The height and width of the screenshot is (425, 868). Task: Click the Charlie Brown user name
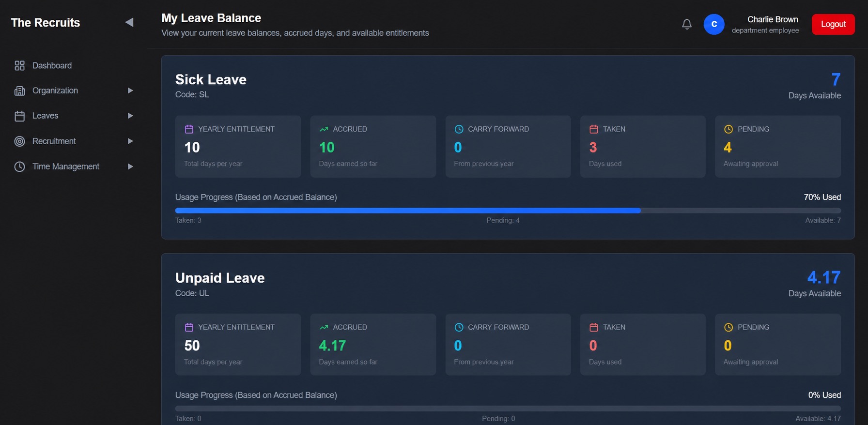pos(773,19)
